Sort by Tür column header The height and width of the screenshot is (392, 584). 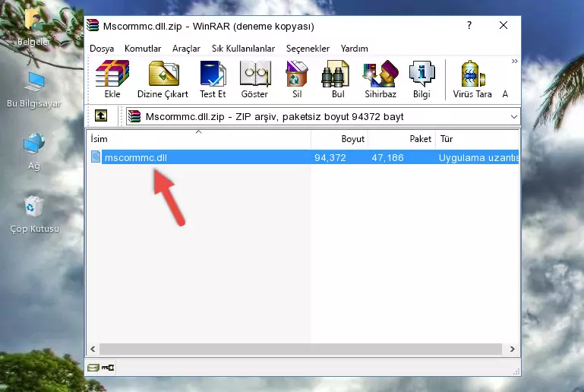click(x=477, y=139)
